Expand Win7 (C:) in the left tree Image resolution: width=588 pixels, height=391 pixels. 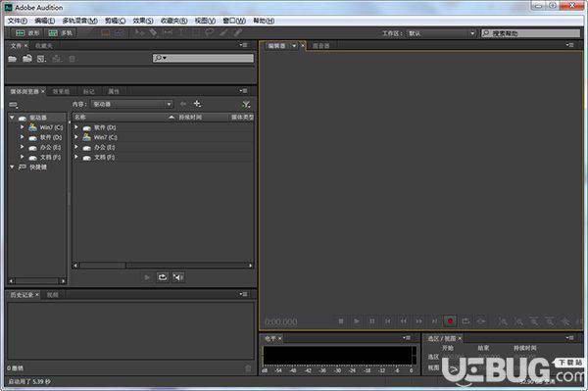23,127
